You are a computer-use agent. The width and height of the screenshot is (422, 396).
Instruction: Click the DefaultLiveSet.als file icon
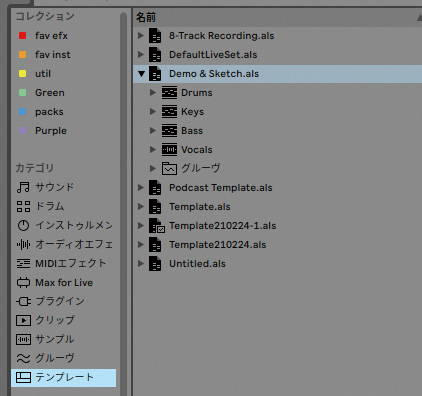click(x=155, y=55)
